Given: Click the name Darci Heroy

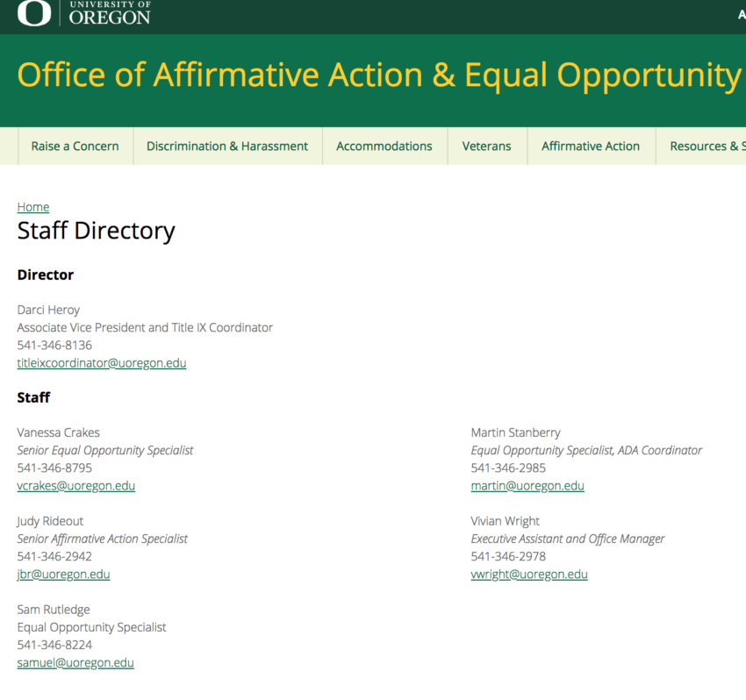Looking at the screenshot, I should coord(48,310).
